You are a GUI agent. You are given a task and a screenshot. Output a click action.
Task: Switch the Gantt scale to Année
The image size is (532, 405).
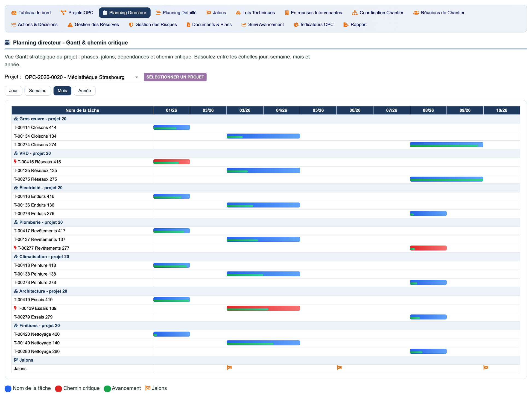click(x=85, y=91)
